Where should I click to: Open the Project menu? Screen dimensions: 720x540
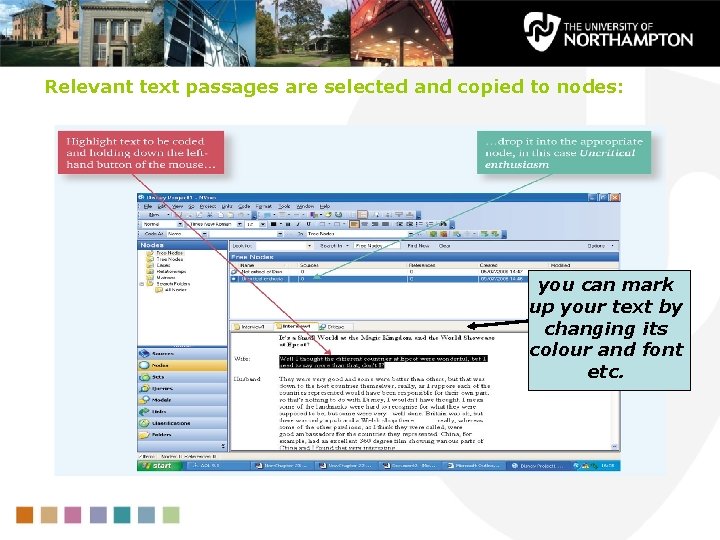coord(208,206)
